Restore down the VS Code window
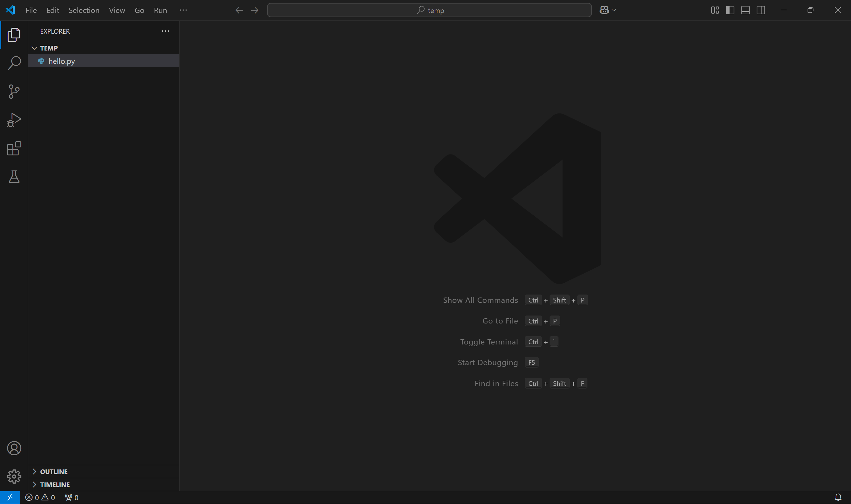This screenshot has width=851, height=504. pyautogui.click(x=810, y=10)
